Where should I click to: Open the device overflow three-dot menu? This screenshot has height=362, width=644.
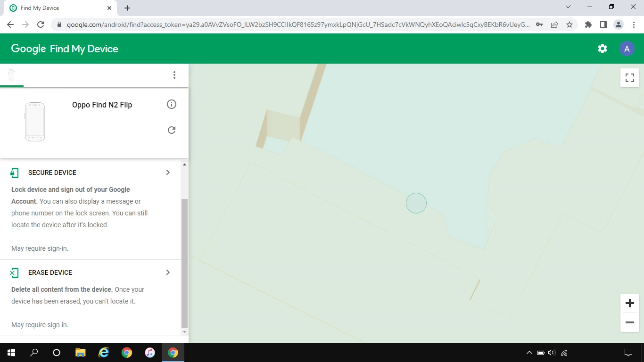[174, 75]
